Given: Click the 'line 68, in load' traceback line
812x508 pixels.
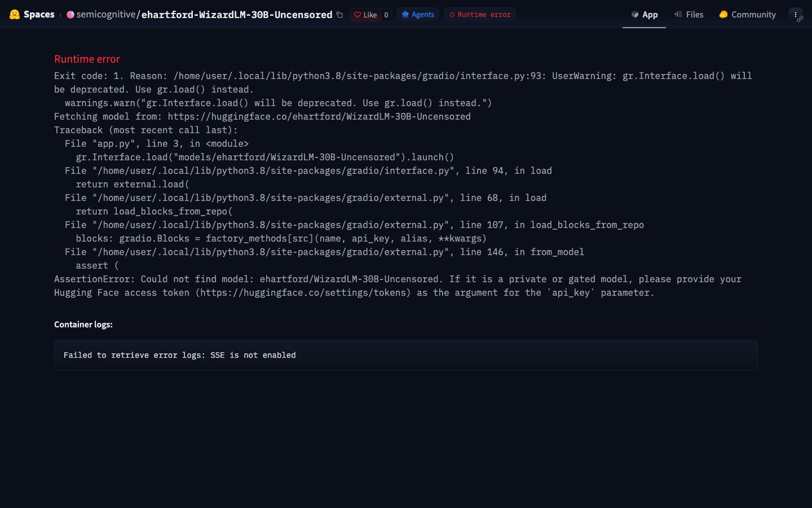Looking at the screenshot, I should tap(306, 198).
